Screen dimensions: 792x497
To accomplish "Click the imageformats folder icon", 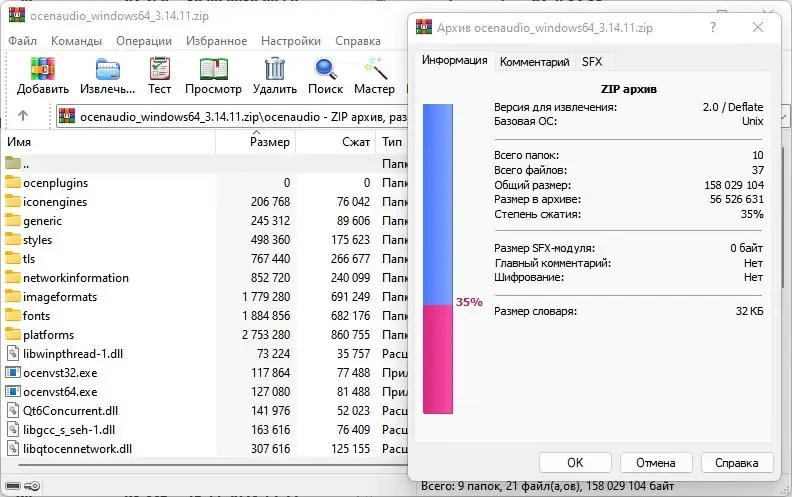I will point(13,296).
